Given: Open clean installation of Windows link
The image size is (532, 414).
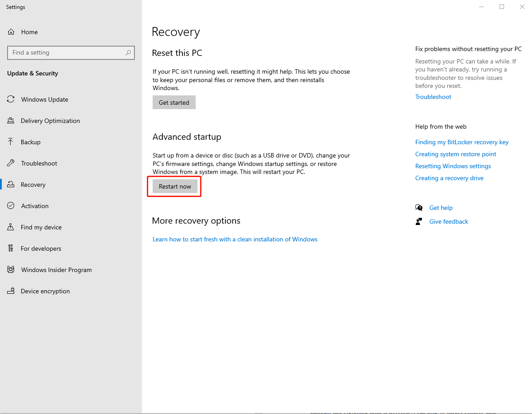Looking at the screenshot, I should tap(235, 239).
